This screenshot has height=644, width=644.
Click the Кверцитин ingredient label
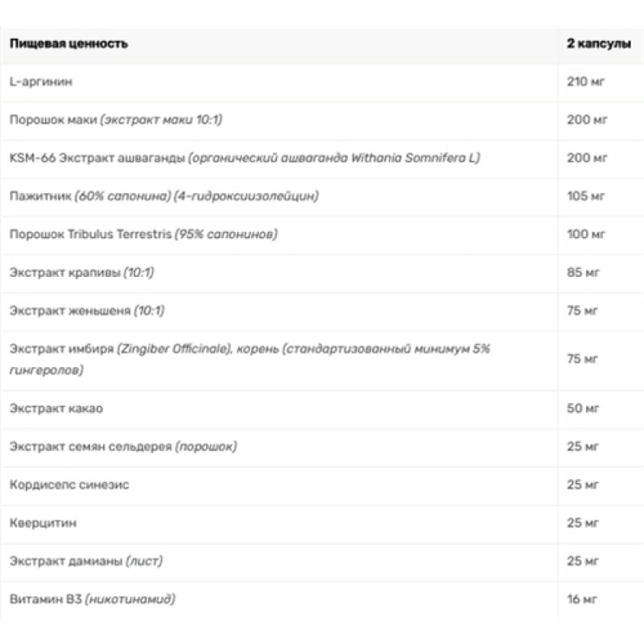[x=43, y=523]
